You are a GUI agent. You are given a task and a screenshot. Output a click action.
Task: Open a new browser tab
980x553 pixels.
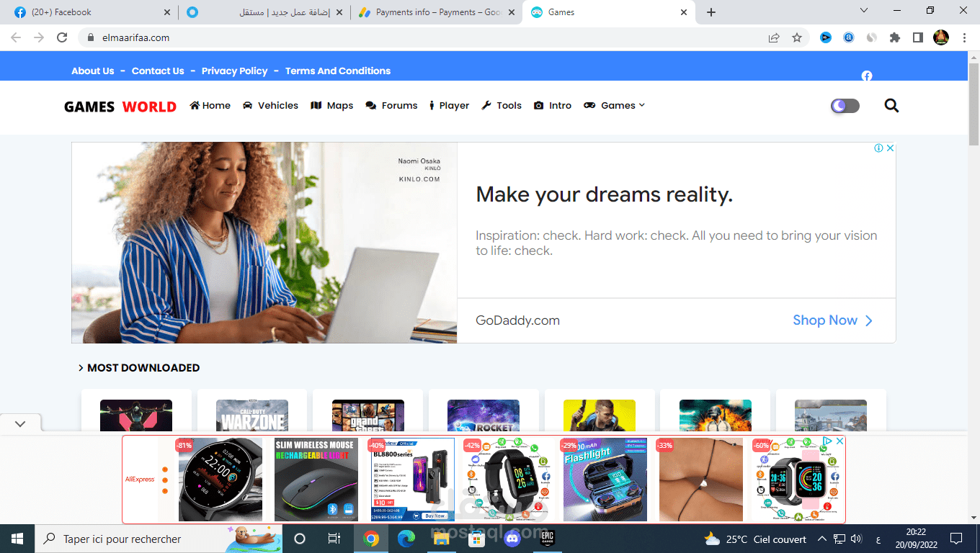[x=711, y=12]
